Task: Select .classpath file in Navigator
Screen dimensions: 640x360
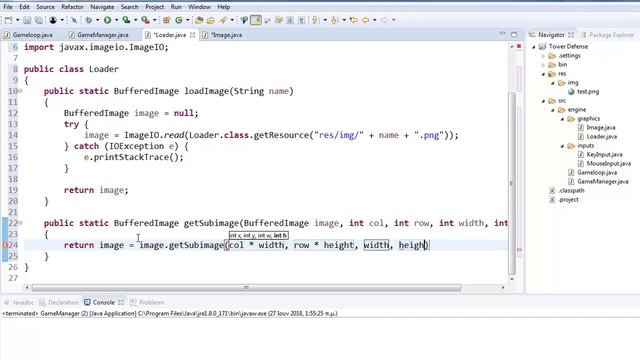Action: pos(567,191)
